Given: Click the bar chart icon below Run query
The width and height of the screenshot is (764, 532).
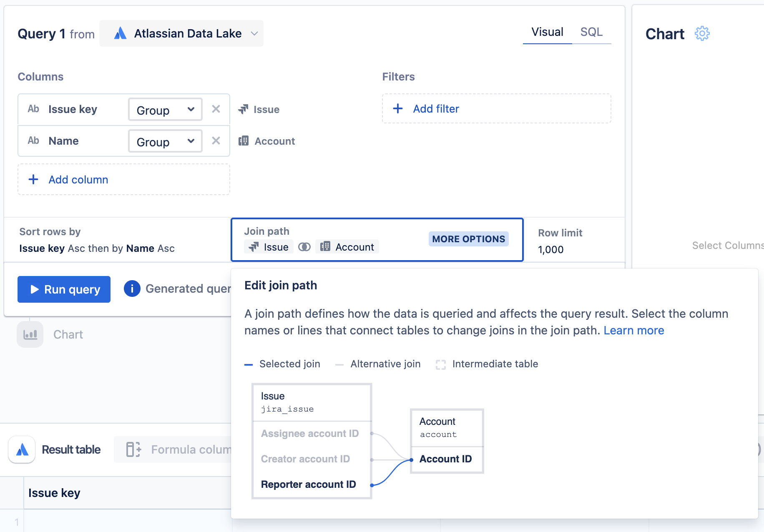Looking at the screenshot, I should (30, 334).
